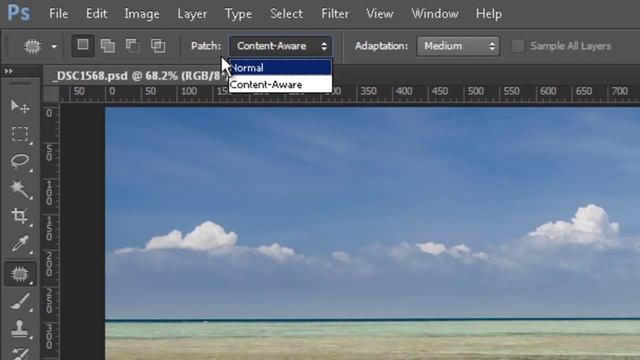Select the Clone Stamp tool
The height and width of the screenshot is (360, 640).
[20, 329]
